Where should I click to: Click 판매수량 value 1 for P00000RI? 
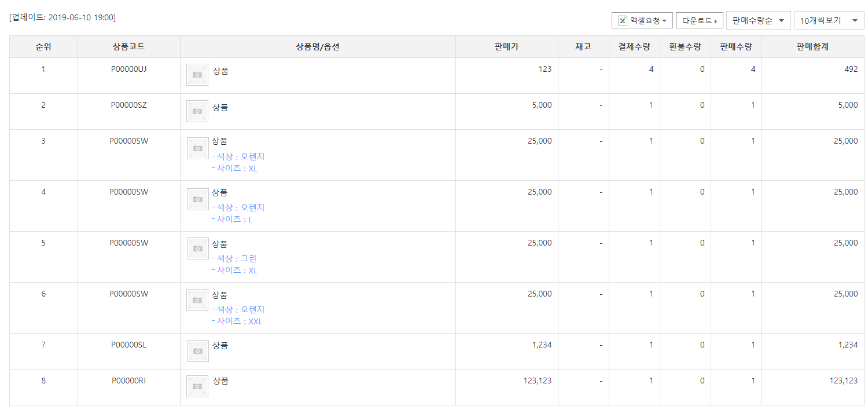(x=753, y=381)
